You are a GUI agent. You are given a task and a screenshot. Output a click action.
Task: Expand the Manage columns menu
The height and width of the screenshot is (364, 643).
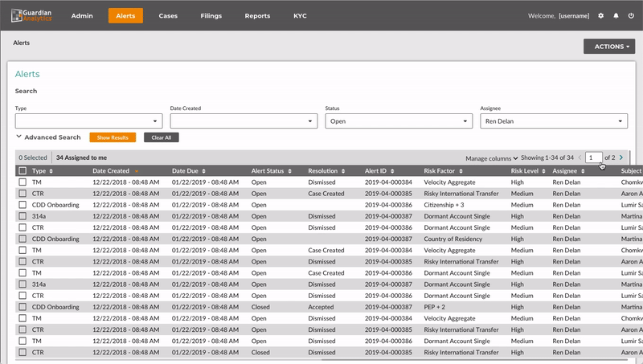[491, 158]
